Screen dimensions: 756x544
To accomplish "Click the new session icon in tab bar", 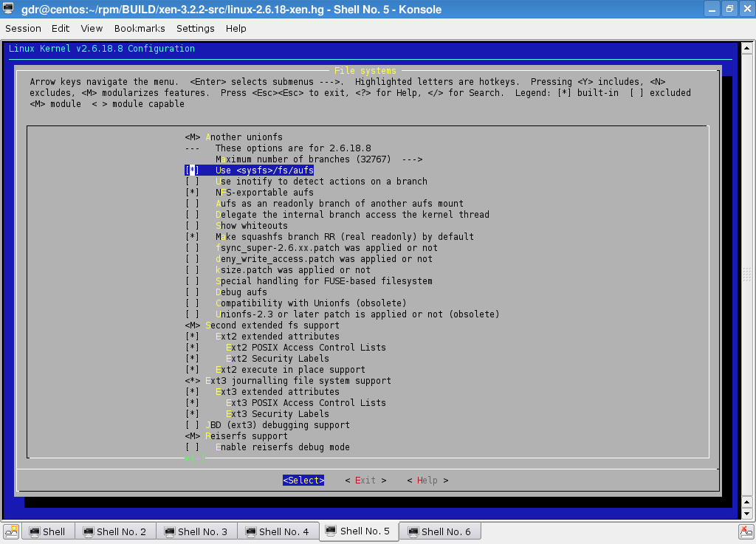I will (x=11, y=531).
